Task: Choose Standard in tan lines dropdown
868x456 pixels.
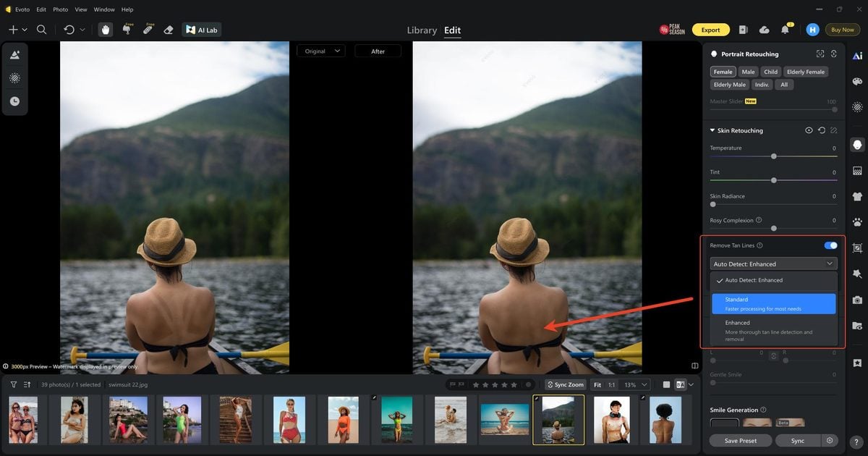Action: click(x=773, y=303)
